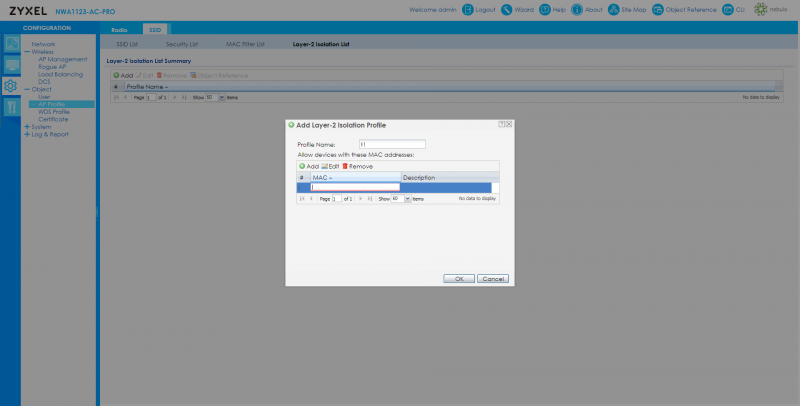This screenshot has height=406, width=800.
Task: Click Add in Layer-2 Isolation List Summary toolbar
Action: 123,75
